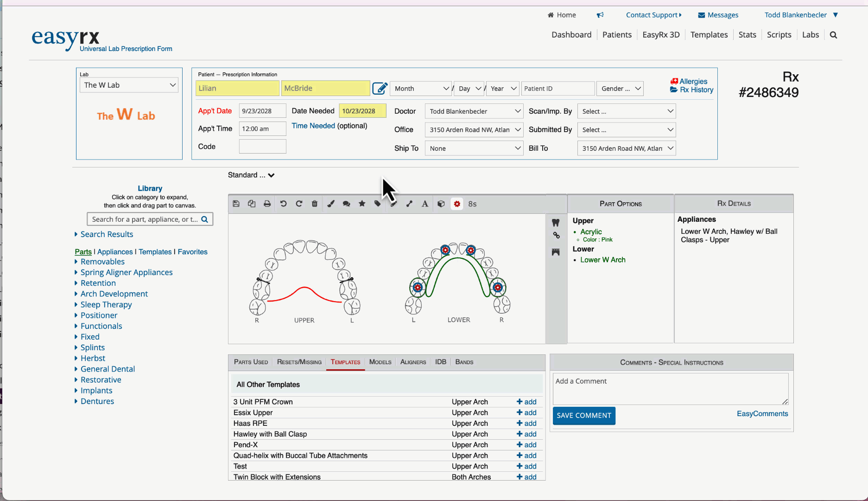
Task: Click the Patient ID field
Action: tap(558, 89)
